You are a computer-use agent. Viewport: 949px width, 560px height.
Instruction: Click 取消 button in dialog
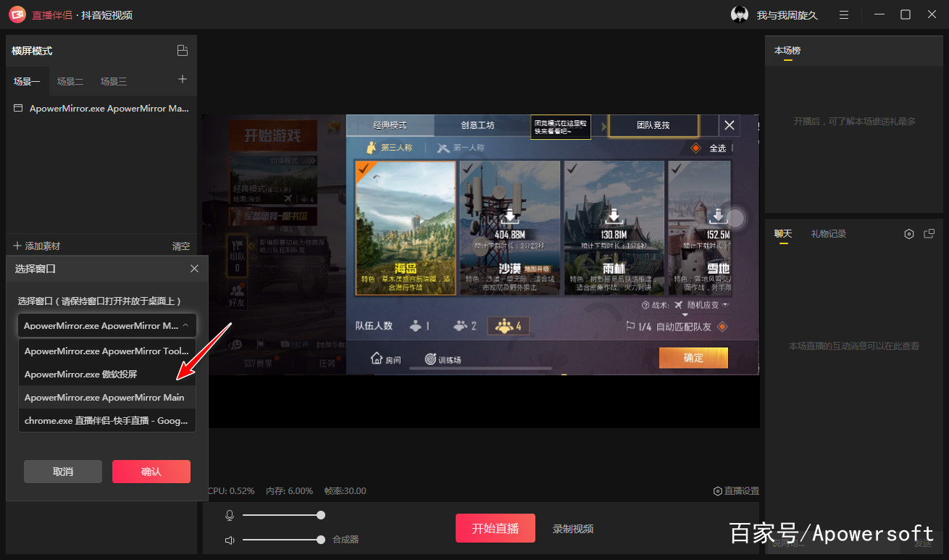pos(63,472)
